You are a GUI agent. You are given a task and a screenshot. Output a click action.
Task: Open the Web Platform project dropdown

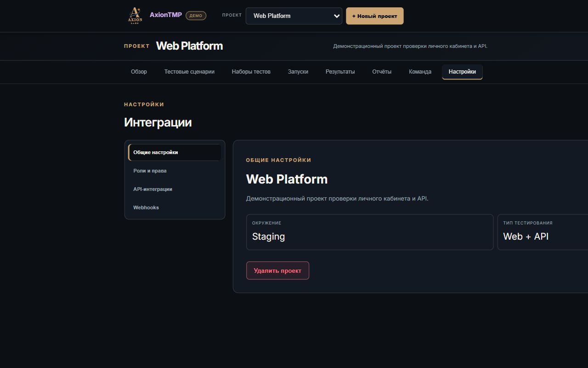pos(294,16)
